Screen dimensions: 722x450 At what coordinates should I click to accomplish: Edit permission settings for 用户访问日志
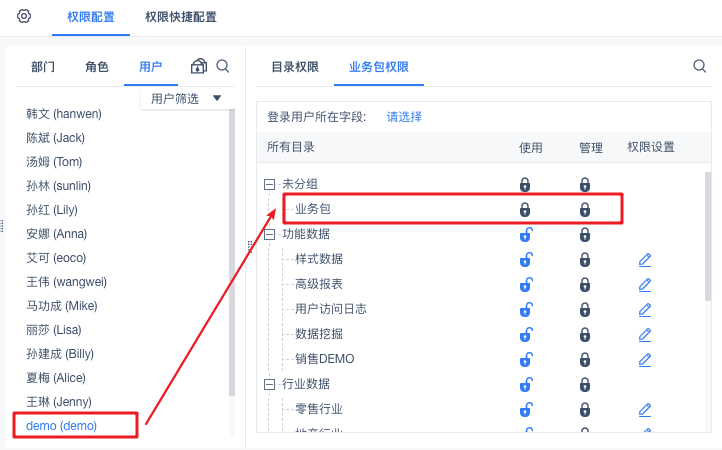[645, 309]
